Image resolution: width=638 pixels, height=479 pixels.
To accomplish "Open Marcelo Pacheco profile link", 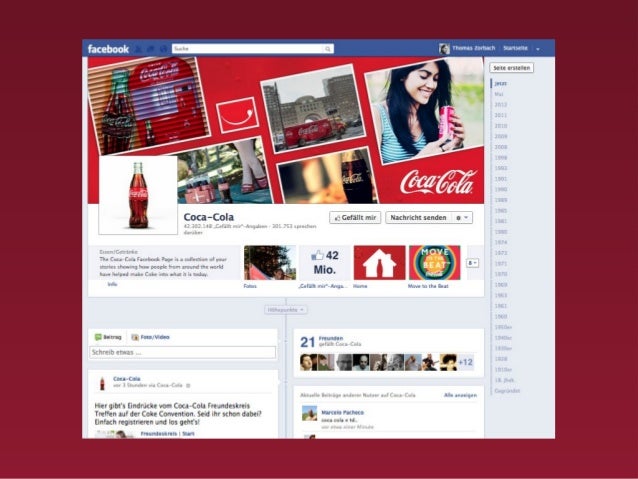I will [x=343, y=412].
